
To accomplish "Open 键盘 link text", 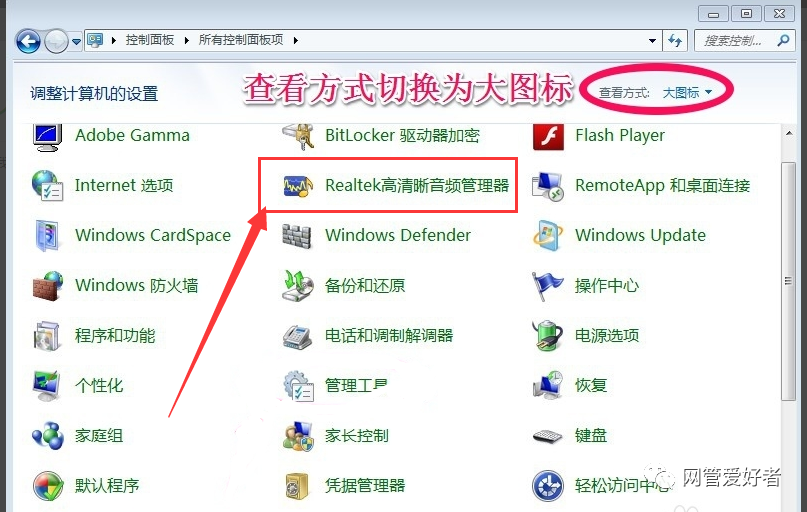I will tap(591, 436).
